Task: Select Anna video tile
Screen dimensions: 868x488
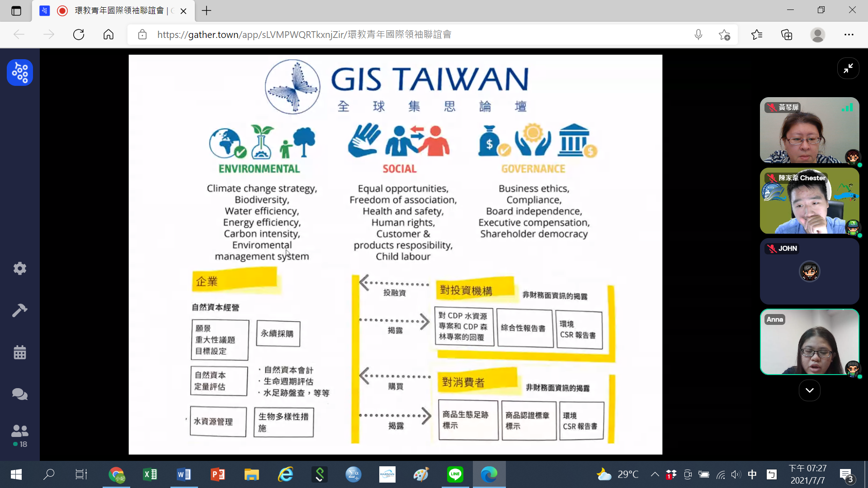Action: pos(809,342)
